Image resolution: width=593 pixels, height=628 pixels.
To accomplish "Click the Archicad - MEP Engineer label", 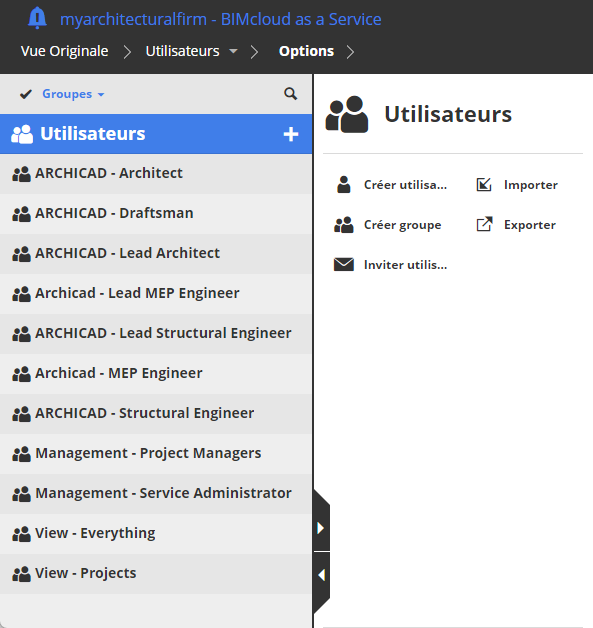I will pyautogui.click(x=119, y=373).
